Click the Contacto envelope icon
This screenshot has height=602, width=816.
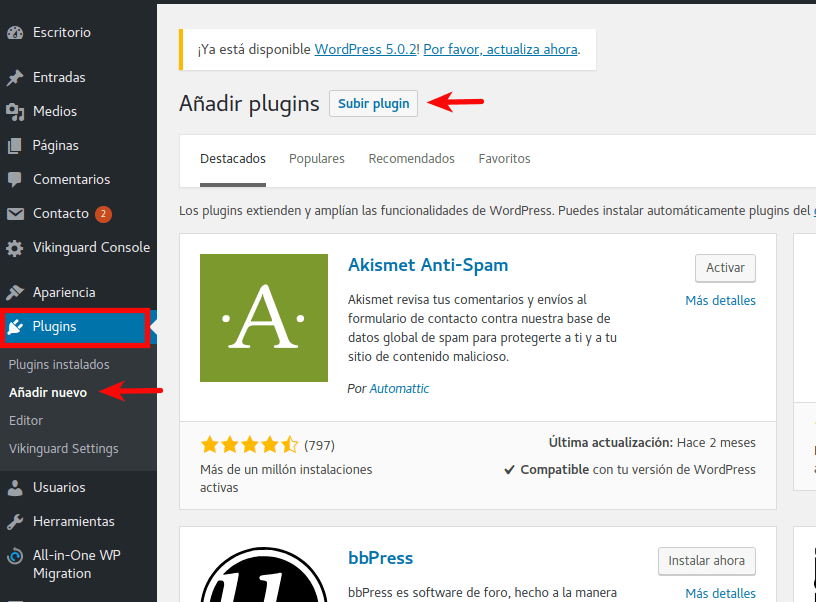pyautogui.click(x=15, y=214)
